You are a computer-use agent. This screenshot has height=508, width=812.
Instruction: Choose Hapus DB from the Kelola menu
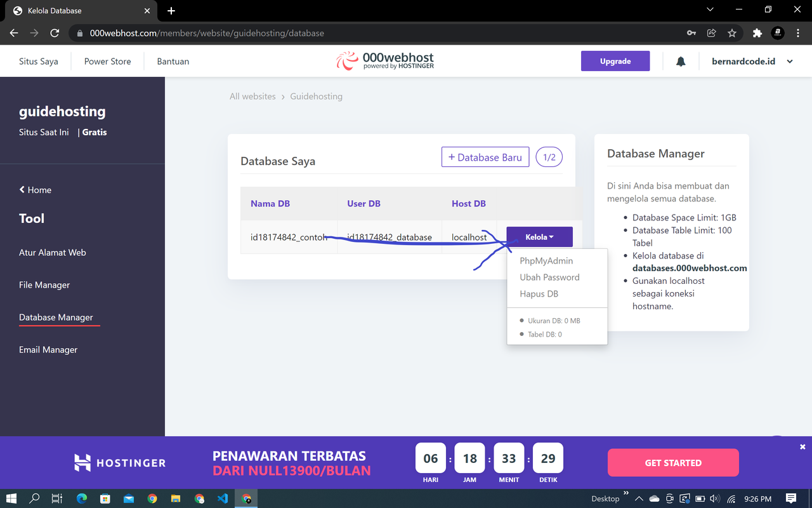click(539, 294)
